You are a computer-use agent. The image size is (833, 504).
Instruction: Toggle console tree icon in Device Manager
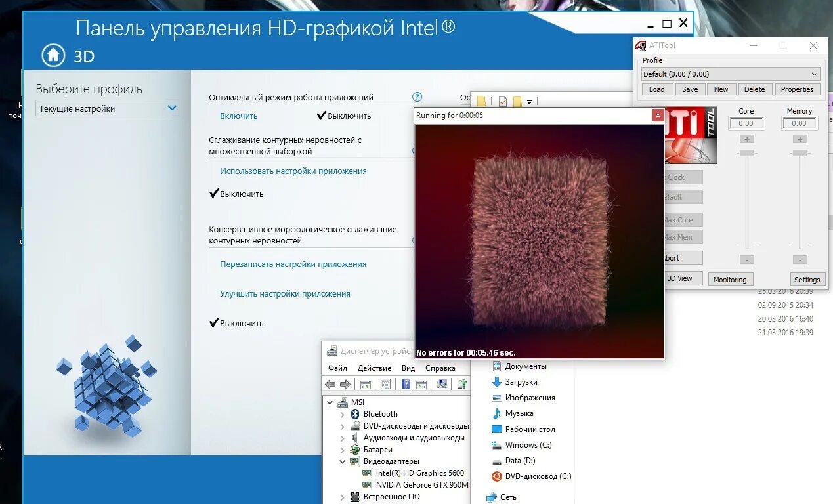click(366, 385)
